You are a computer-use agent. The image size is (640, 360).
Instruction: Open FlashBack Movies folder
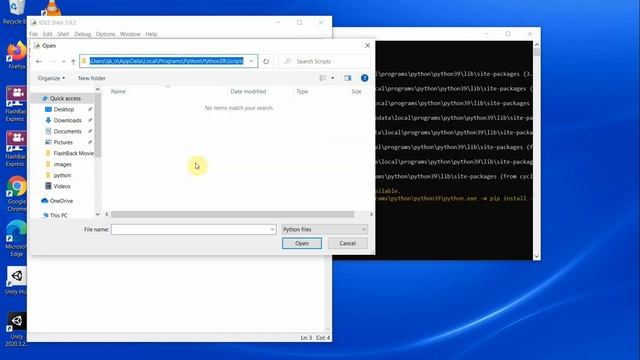73,153
